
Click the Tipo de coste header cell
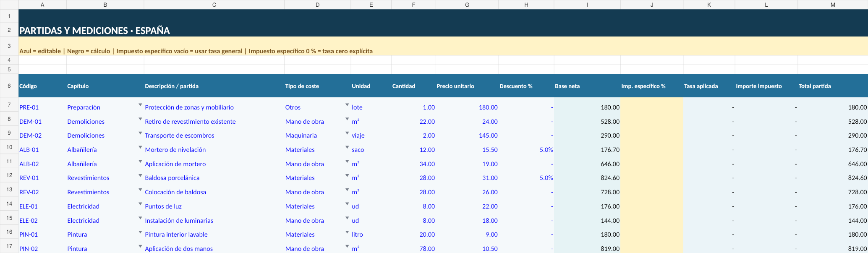(317, 86)
